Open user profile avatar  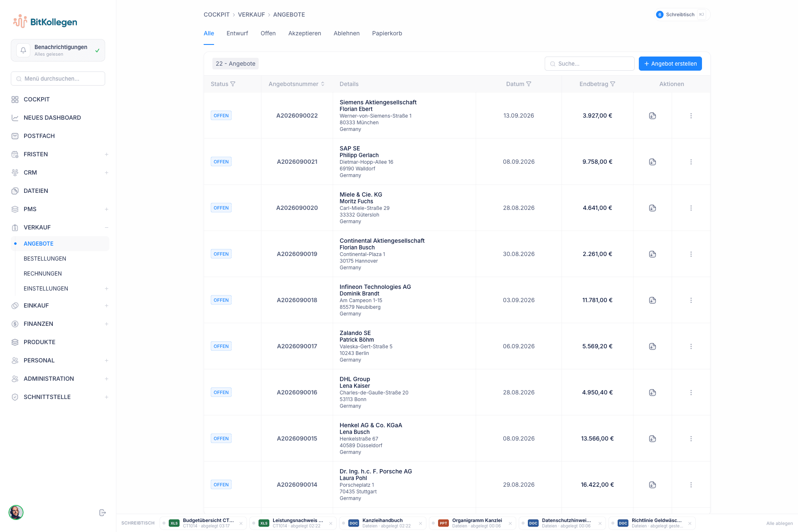[x=16, y=512]
